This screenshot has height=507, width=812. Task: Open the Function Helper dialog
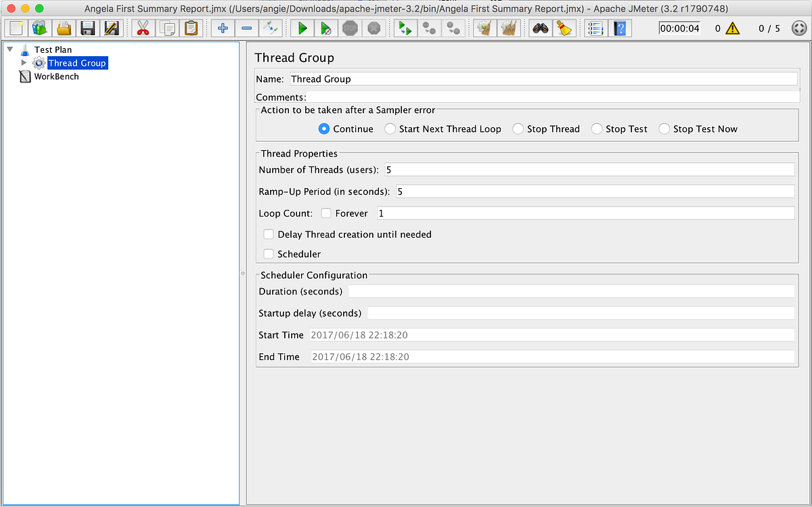tap(595, 28)
